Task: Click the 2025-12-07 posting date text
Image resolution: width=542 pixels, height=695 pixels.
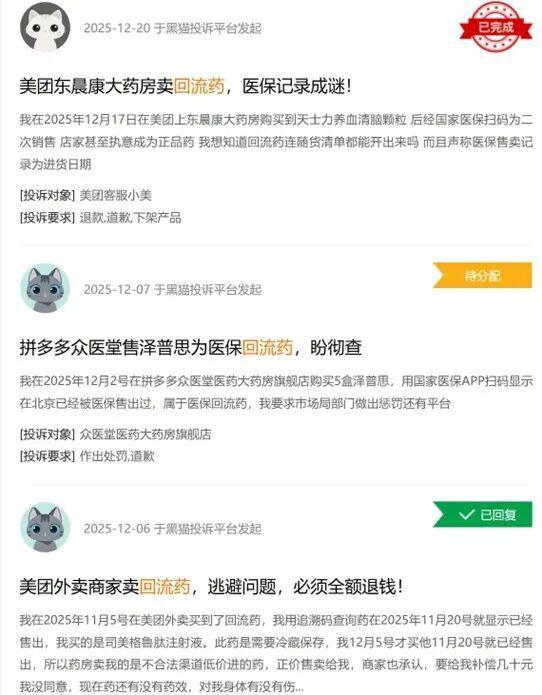Action: (117, 289)
